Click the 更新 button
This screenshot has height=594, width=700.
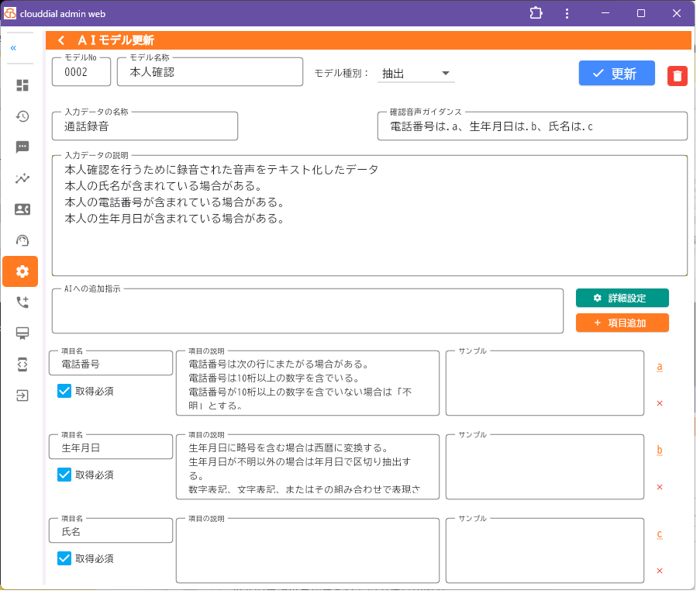(616, 74)
